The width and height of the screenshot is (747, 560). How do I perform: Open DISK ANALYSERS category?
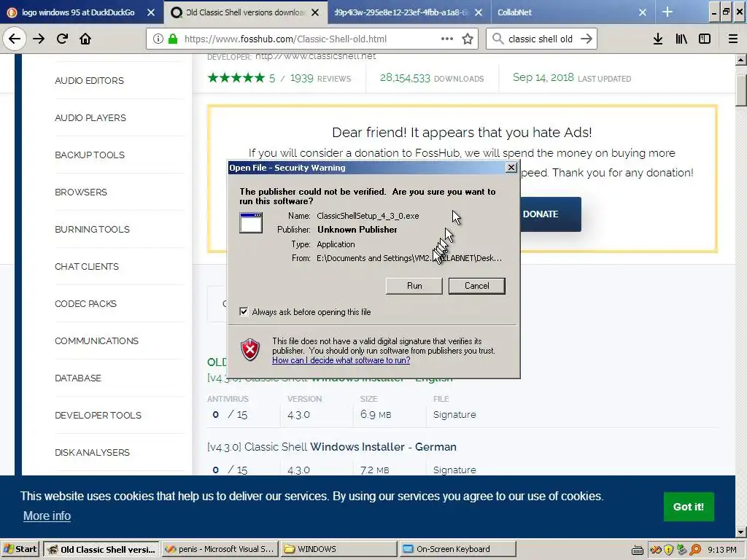pyautogui.click(x=92, y=452)
